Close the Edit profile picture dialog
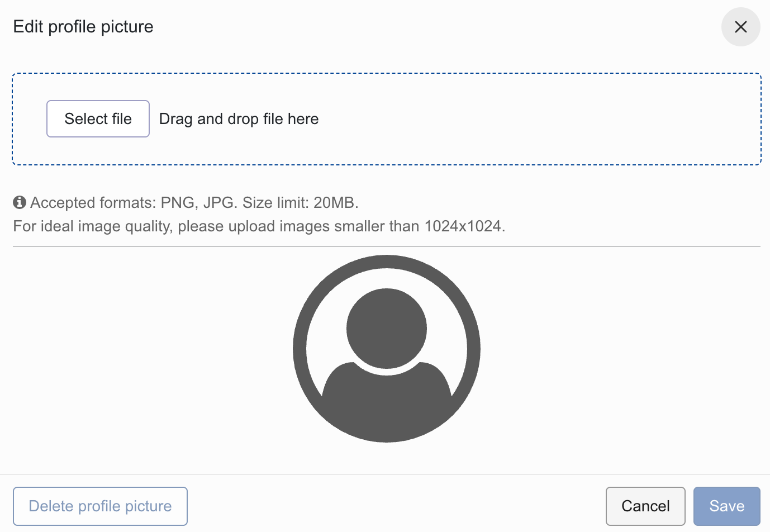This screenshot has height=532, width=770. pyautogui.click(x=740, y=27)
